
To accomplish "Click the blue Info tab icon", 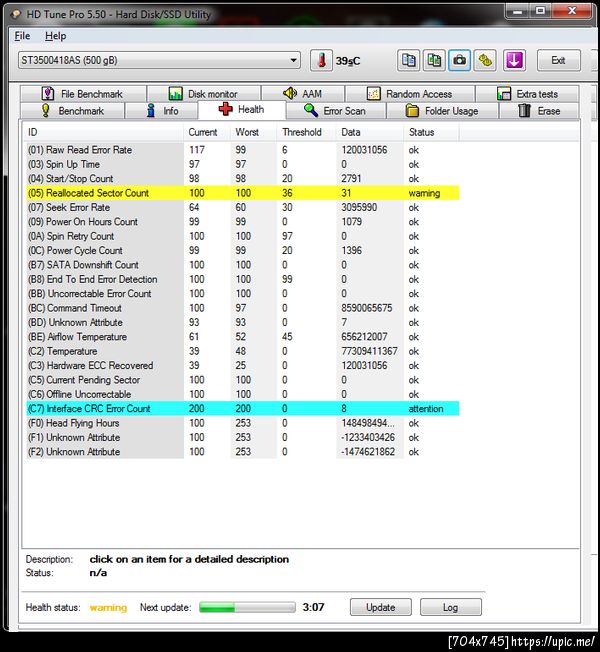I will (x=151, y=111).
